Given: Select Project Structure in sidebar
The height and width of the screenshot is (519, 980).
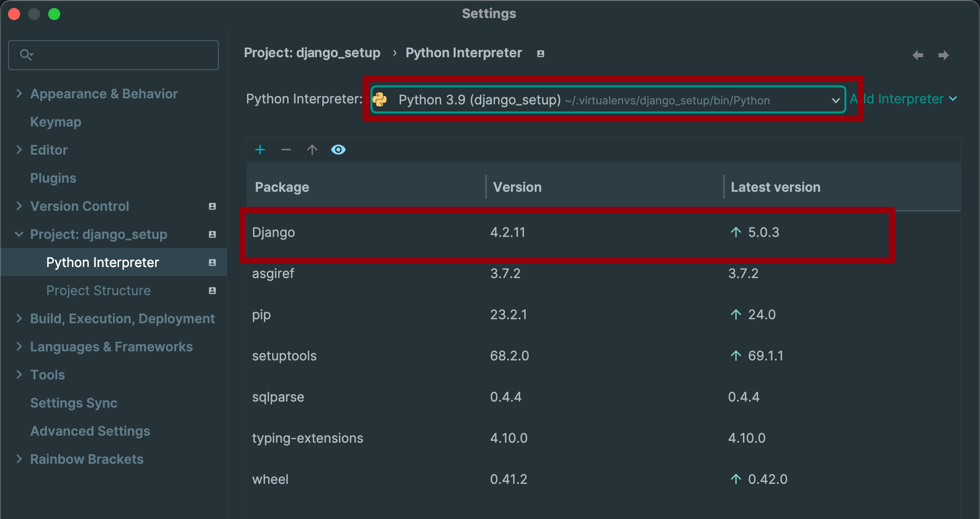Looking at the screenshot, I should pyautogui.click(x=98, y=291).
